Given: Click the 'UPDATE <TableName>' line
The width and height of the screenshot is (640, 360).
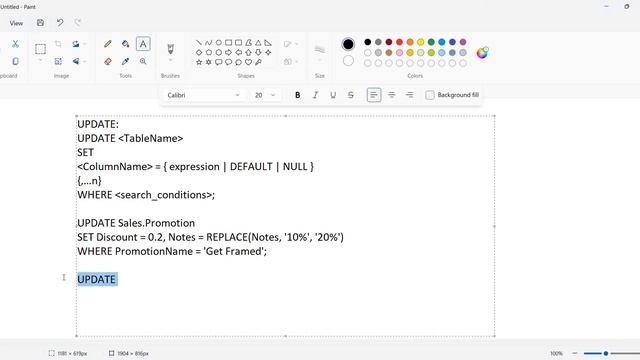Looking at the screenshot, I should [x=130, y=138].
